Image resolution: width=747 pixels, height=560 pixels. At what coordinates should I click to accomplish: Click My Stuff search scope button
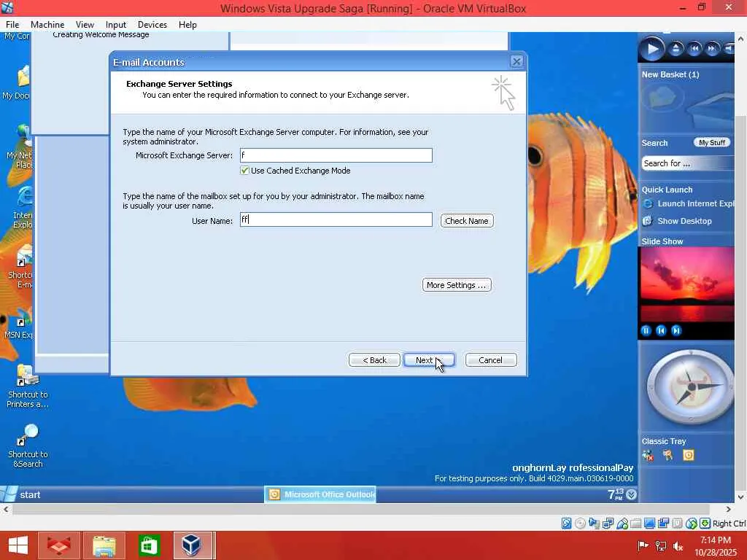712,142
